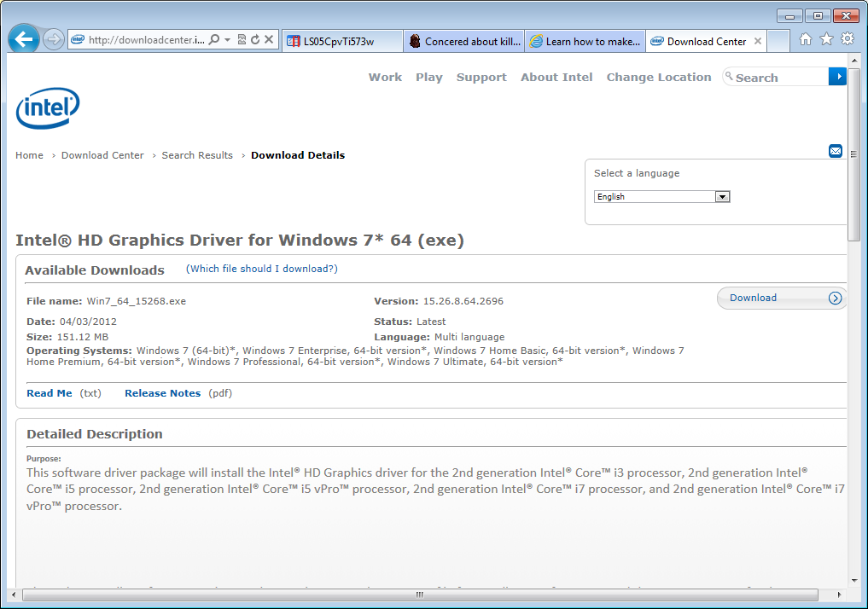This screenshot has height=609, width=868.
Task: Click the Download button
Action: 781,298
